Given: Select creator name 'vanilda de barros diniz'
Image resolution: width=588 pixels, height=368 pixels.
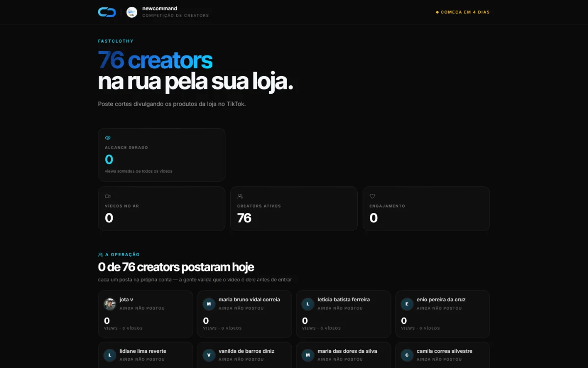Looking at the screenshot, I should pos(246,351).
